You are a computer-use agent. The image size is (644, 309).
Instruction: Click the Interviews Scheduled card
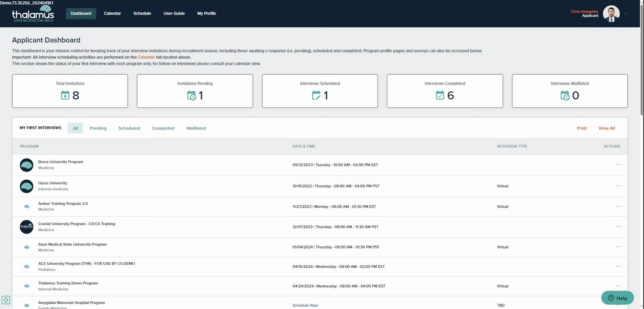pos(320,91)
